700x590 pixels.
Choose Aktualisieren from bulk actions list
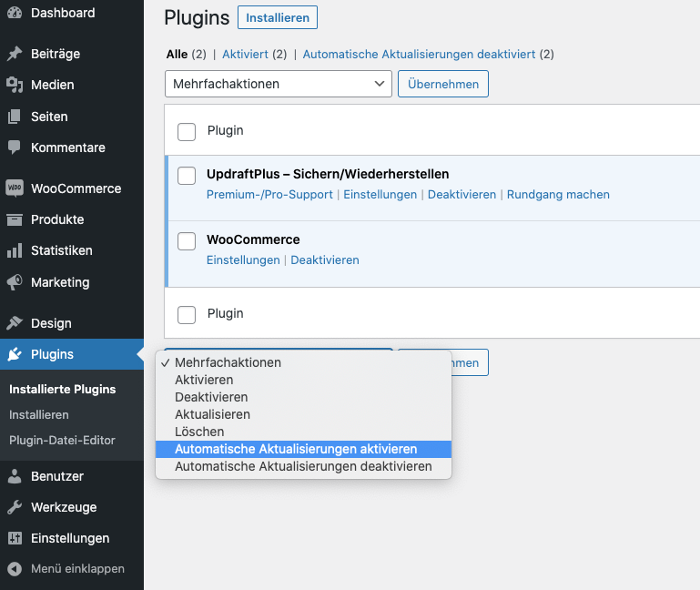click(303, 414)
